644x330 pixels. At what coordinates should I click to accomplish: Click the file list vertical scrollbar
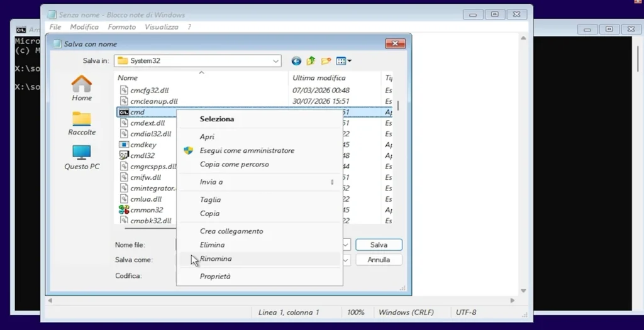pyautogui.click(x=397, y=106)
